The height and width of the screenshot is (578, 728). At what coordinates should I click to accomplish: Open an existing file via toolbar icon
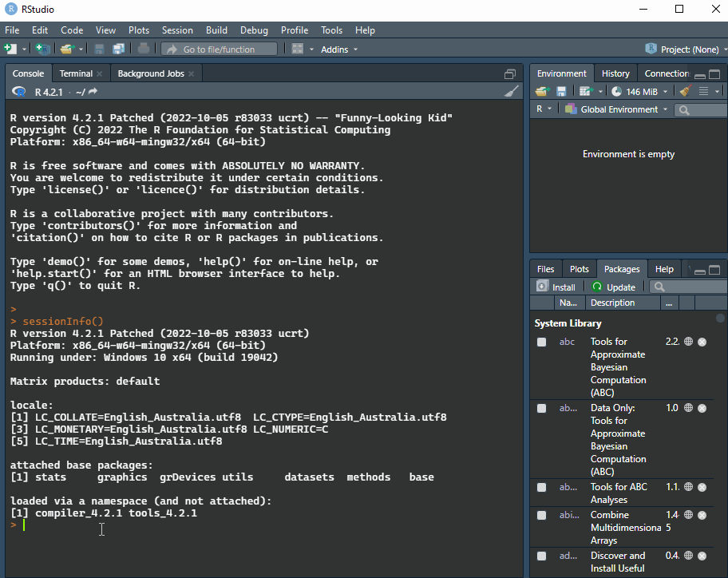69,49
